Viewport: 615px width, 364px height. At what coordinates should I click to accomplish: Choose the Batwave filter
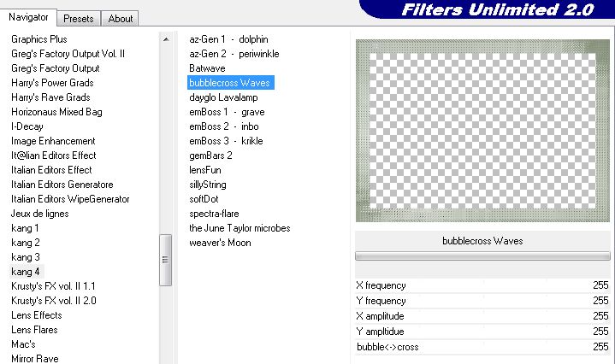(x=208, y=68)
